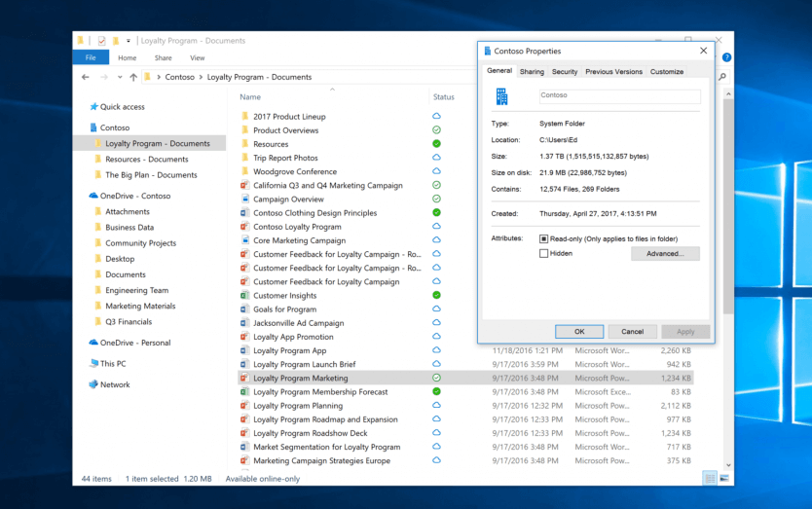Select Contoso Clothing Design Principles file
The width and height of the screenshot is (812, 509).
(314, 213)
